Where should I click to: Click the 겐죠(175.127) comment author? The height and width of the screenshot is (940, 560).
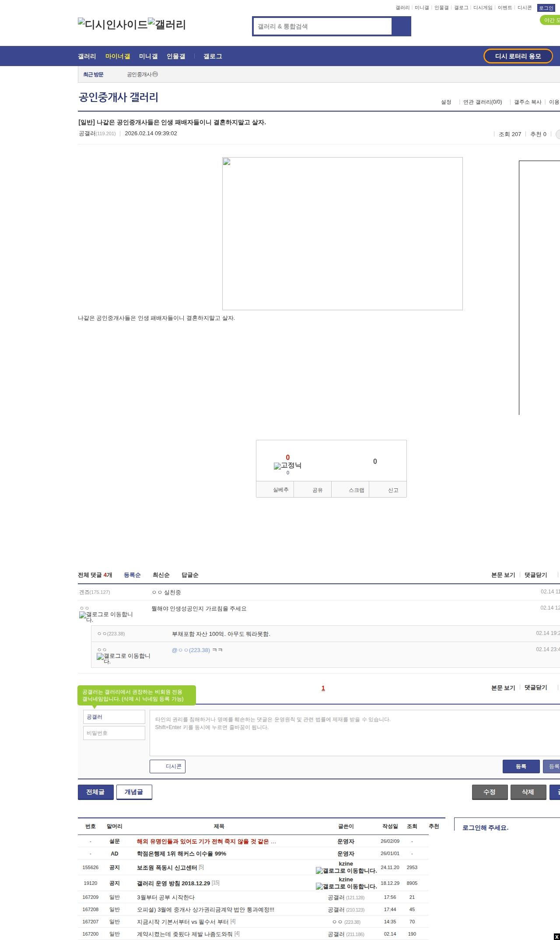94,592
